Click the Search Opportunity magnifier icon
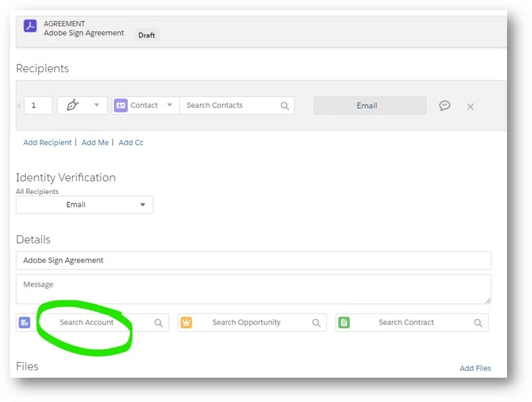This screenshot has height=402, width=532. click(x=316, y=323)
